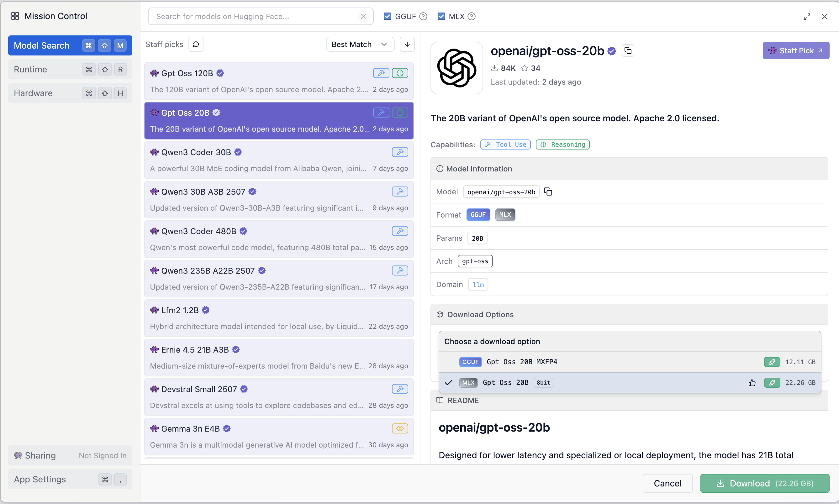Click the Staff Pick button
The image size is (839, 504).
pos(795,50)
